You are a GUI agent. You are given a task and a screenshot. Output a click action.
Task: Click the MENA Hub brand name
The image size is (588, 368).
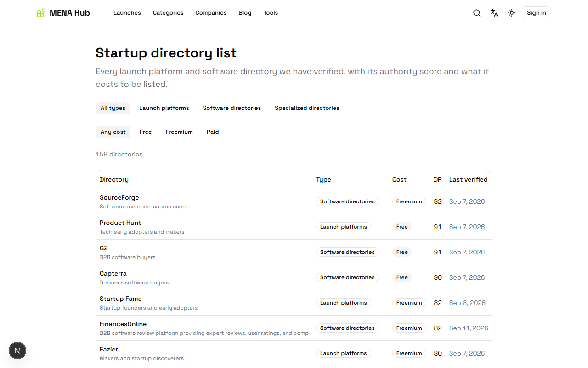coord(70,13)
